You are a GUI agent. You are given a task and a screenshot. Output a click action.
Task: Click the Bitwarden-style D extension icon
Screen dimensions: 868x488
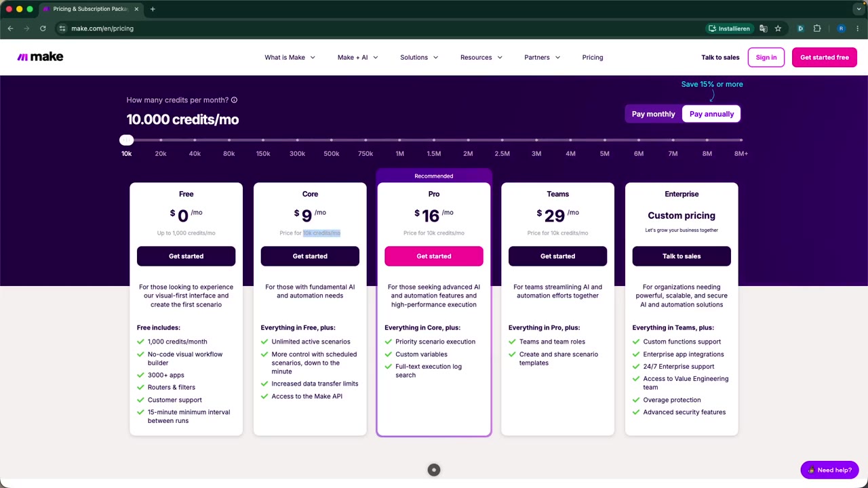(800, 28)
